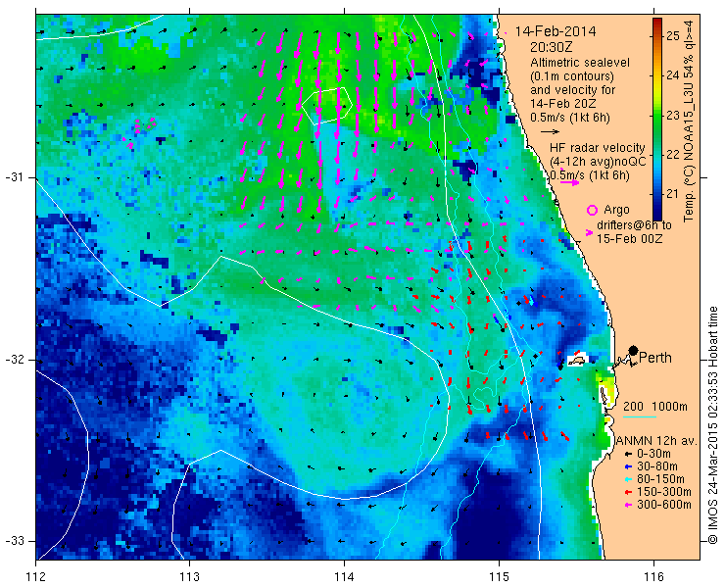
Task: Click the magenta Argo circle symbol
Action: [x=592, y=210]
